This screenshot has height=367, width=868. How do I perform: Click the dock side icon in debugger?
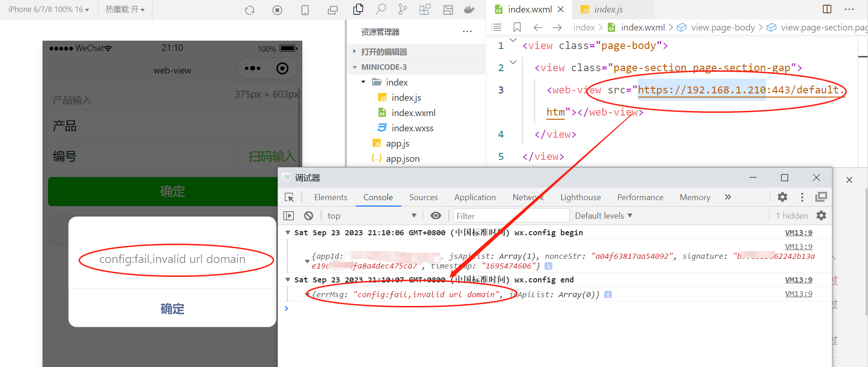click(x=821, y=197)
